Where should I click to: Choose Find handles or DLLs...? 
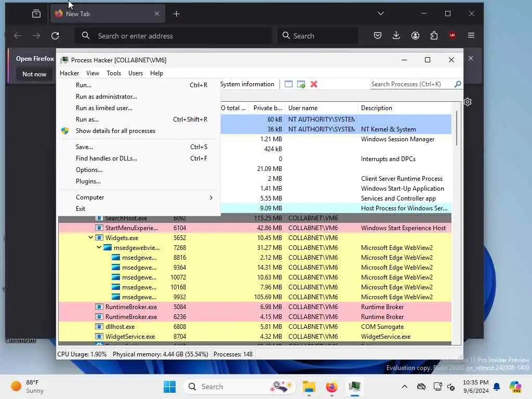pyautogui.click(x=139, y=158)
